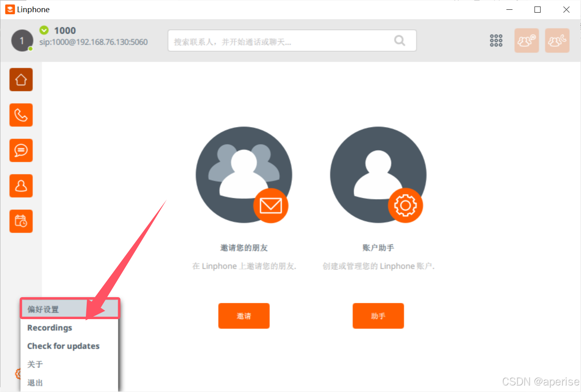Maximize the Linphone window
The height and width of the screenshot is (392, 581).
(x=537, y=9)
